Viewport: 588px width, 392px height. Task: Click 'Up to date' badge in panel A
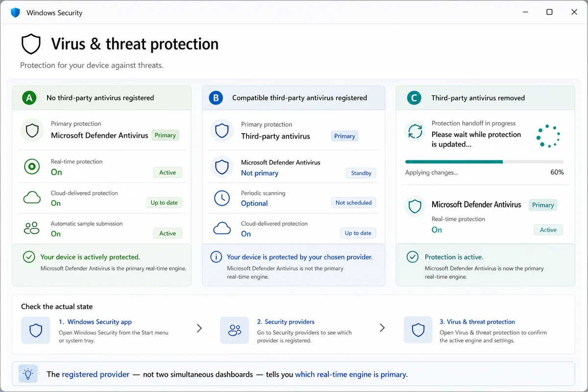[x=164, y=203]
